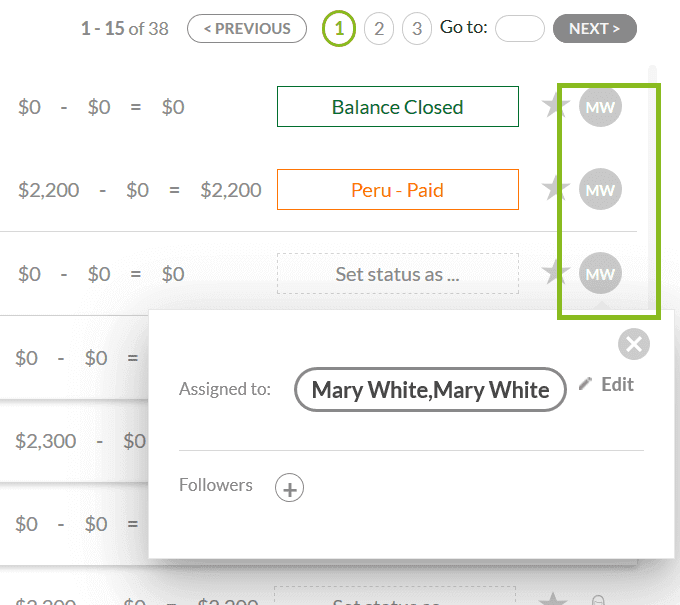Open the Balance Closed status dropdown
Image resolution: width=680 pixels, height=605 pixels.
tap(398, 107)
